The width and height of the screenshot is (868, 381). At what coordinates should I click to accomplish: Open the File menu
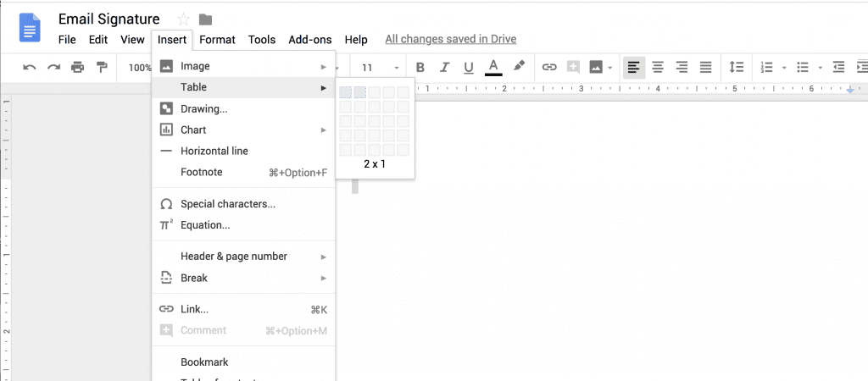[x=67, y=39]
